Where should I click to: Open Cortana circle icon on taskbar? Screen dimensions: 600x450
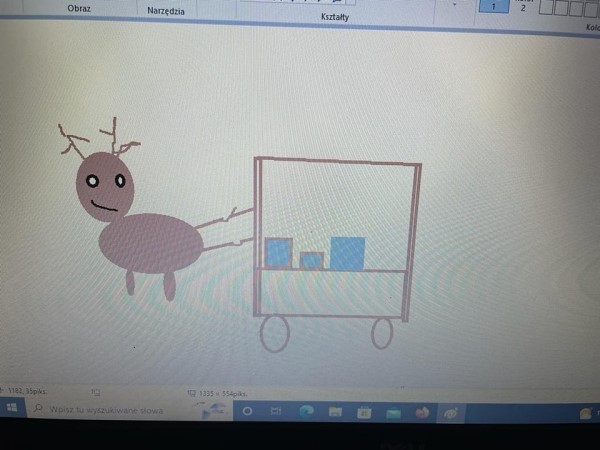click(x=247, y=411)
